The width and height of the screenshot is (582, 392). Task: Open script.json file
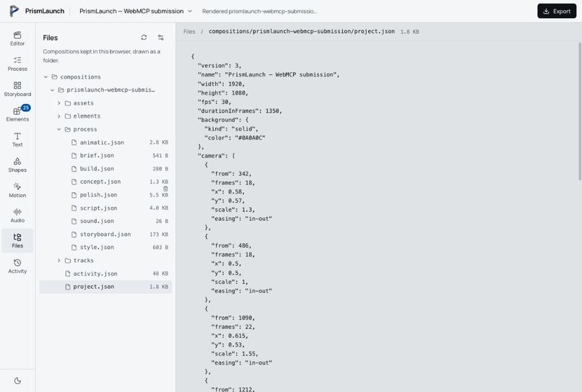[105, 208]
